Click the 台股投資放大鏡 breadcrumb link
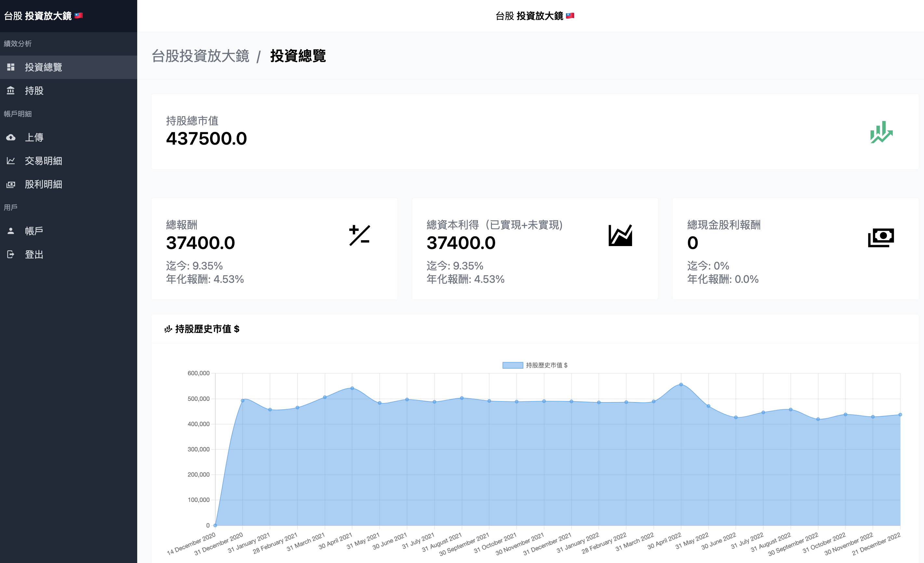The width and height of the screenshot is (924, 563). click(x=200, y=56)
